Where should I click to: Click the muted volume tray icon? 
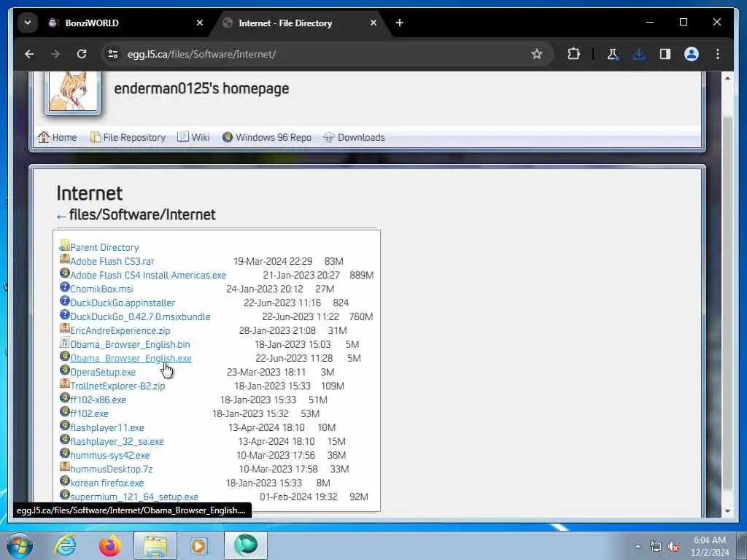pyautogui.click(x=673, y=547)
